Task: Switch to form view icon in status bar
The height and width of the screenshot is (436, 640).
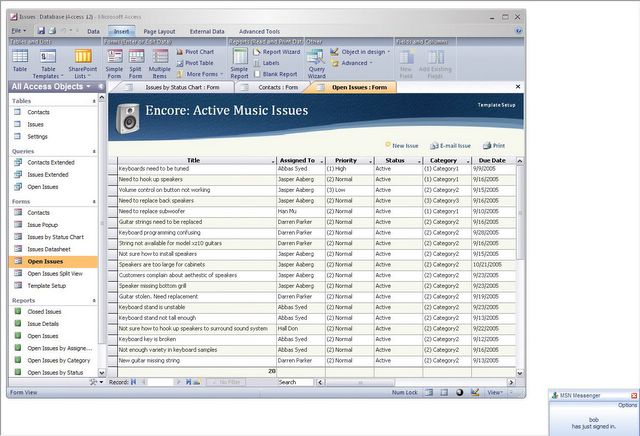Action: pyautogui.click(x=429, y=392)
